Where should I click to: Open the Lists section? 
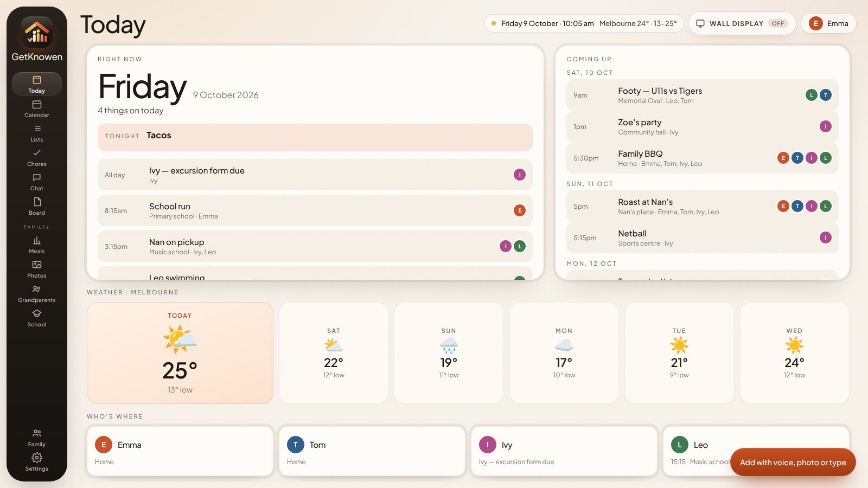coord(37,133)
